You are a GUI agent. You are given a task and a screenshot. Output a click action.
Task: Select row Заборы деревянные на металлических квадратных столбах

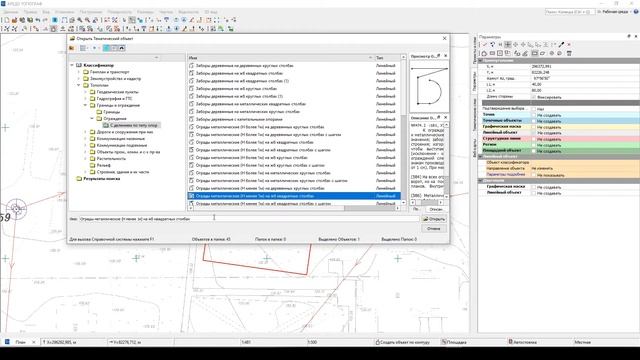coord(294,104)
